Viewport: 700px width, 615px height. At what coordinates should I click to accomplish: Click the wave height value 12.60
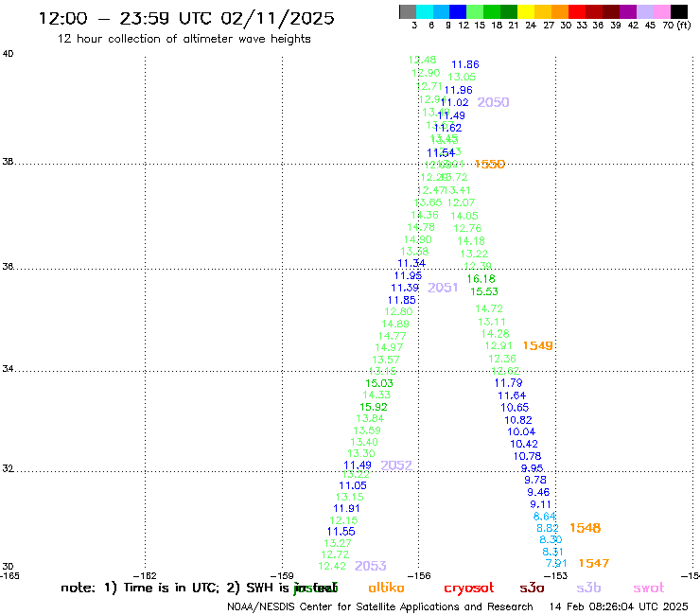coord(398,311)
